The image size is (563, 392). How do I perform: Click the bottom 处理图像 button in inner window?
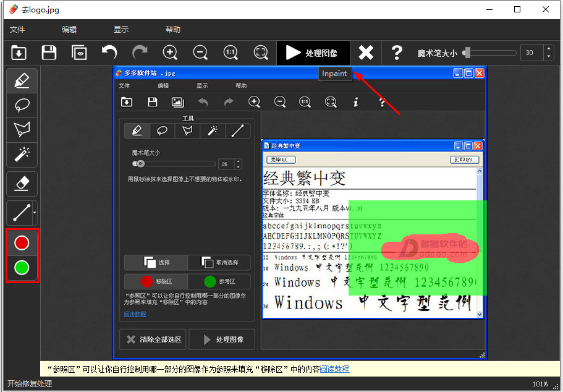click(x=222, y=339)
